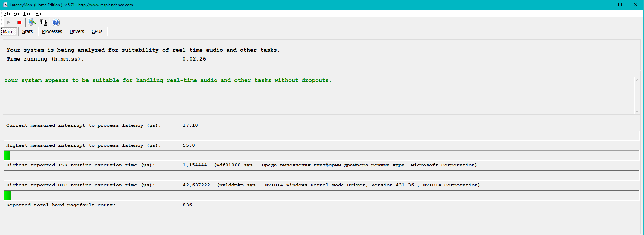Click the highest ISR execution time meter bar
The width and height of the screenshot is (644, 235).
(x=321, y=175)
